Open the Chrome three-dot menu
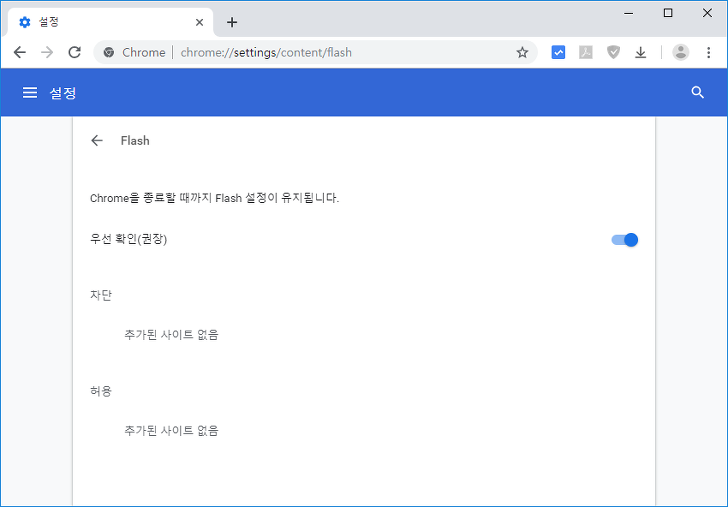This screenshot has width=728, height=507. pyautogui.click(x=708, y=52)
